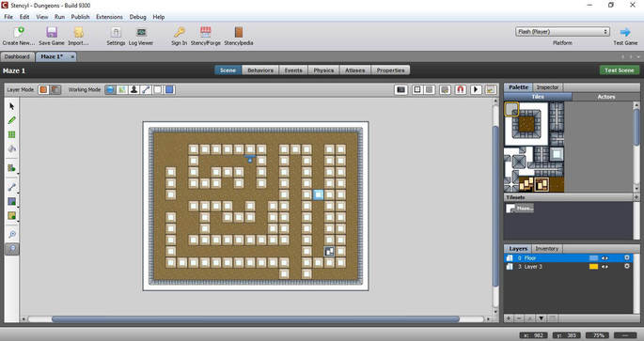Select the Fill bucket tool
Image resolution: width=644 pixels, height=341 pixels.
click(x=12, y=148)
